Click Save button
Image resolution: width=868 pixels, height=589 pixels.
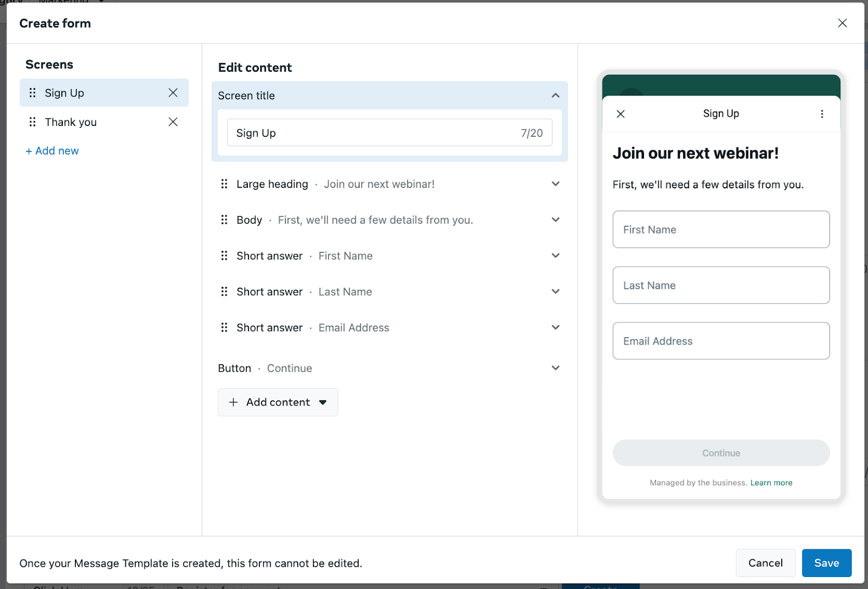pos(826,563)
